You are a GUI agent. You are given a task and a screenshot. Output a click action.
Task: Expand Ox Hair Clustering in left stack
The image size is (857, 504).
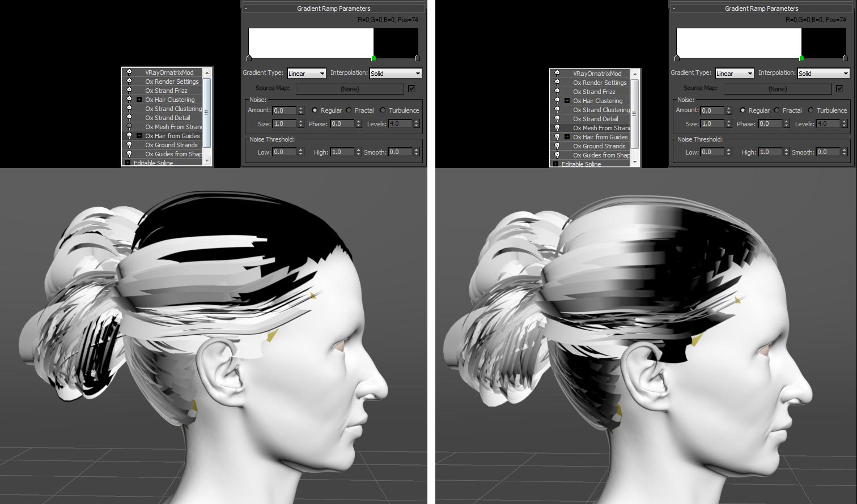[139, 100]
